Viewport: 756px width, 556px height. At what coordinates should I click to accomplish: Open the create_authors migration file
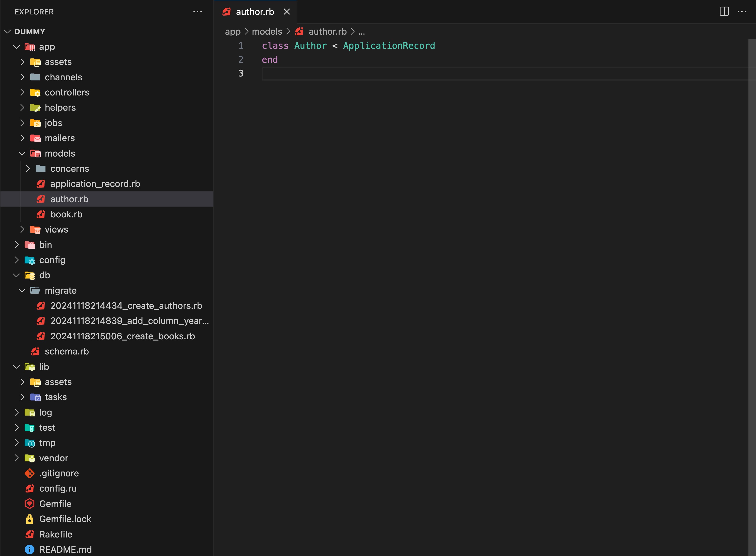pos(126,306)
